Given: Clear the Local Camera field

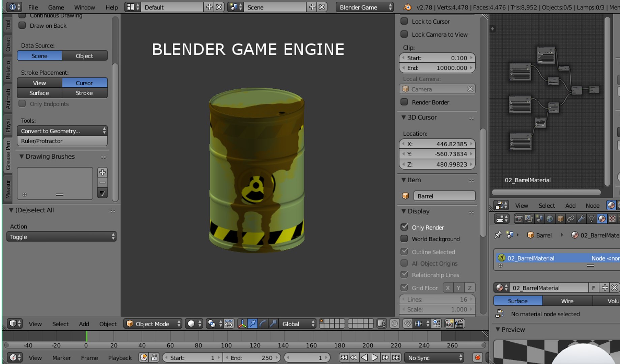Looking at the screenshot, I should pos(470,89).
